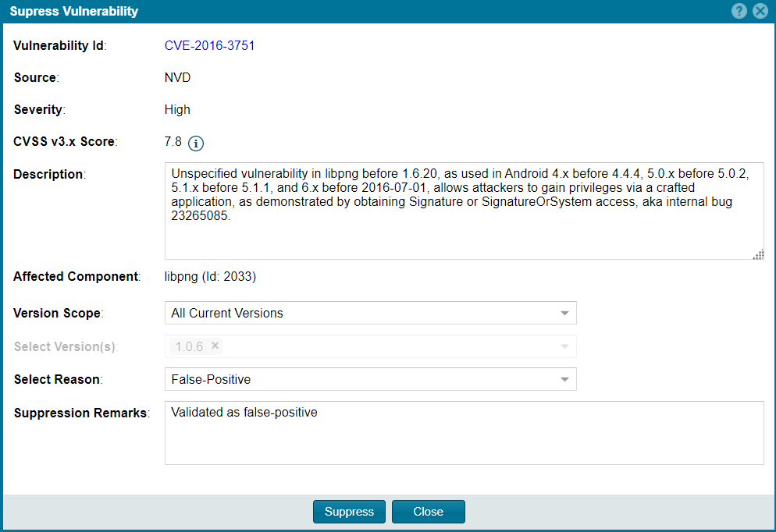The width and height of the screenshot is (776, 532).
Task: Select the '7.8' CVSS score value
Action: 173,141
